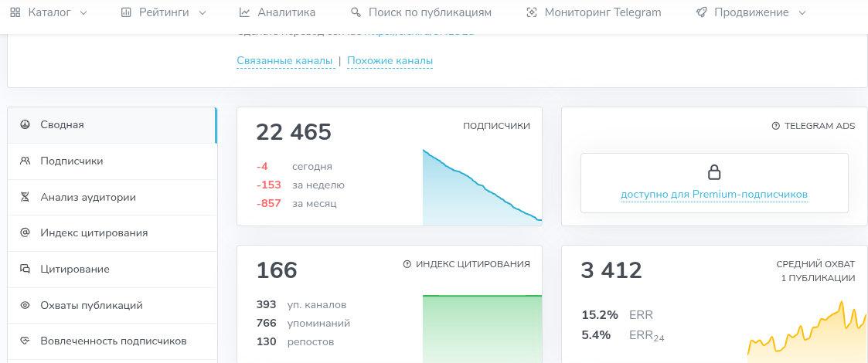Screen dimensions: 868x363
Task: Click the Продвижение rocket icon
Action: pyautogui.click(x=701, y=12)
